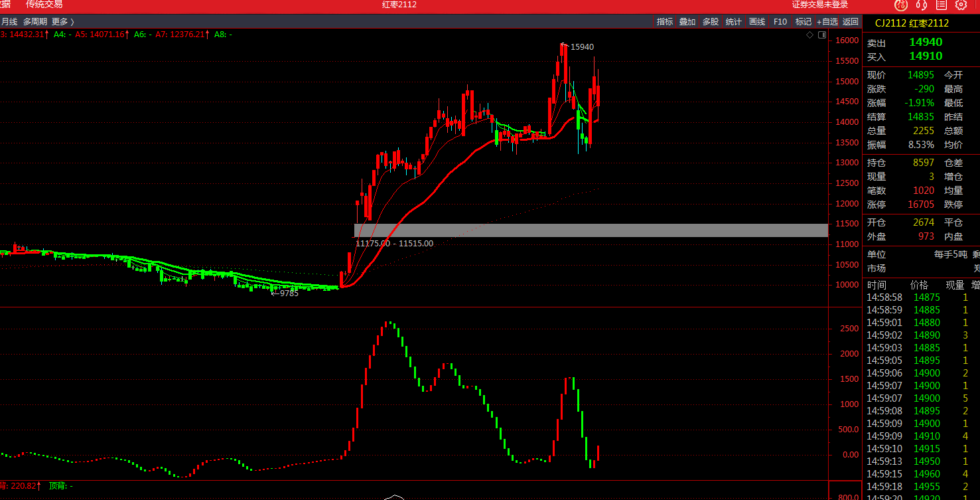Viewport: 980px width, 500px height.
Task: Click the diamond icon above the chart
Action: 809,34
